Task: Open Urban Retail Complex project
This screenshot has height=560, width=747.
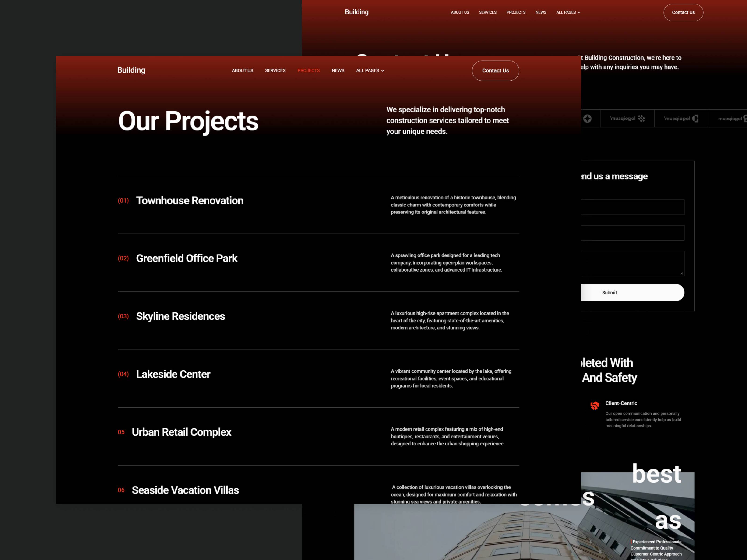Action: click(x=181, y=432)
